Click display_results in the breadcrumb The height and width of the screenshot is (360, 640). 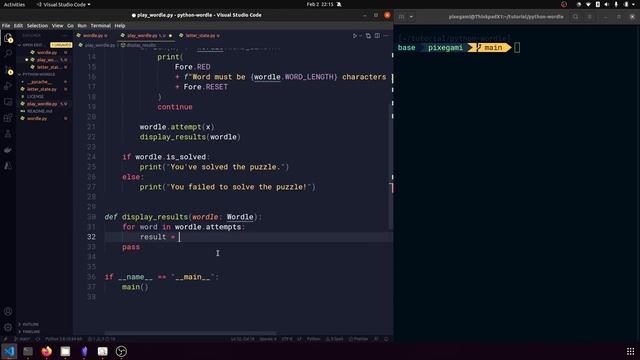coord(141,45)
